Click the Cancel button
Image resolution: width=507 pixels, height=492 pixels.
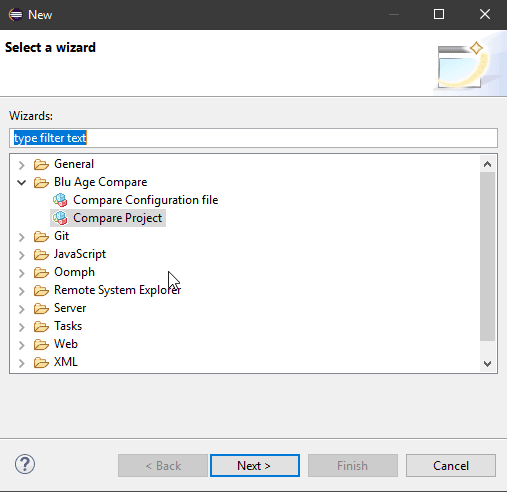click(451, 465)
